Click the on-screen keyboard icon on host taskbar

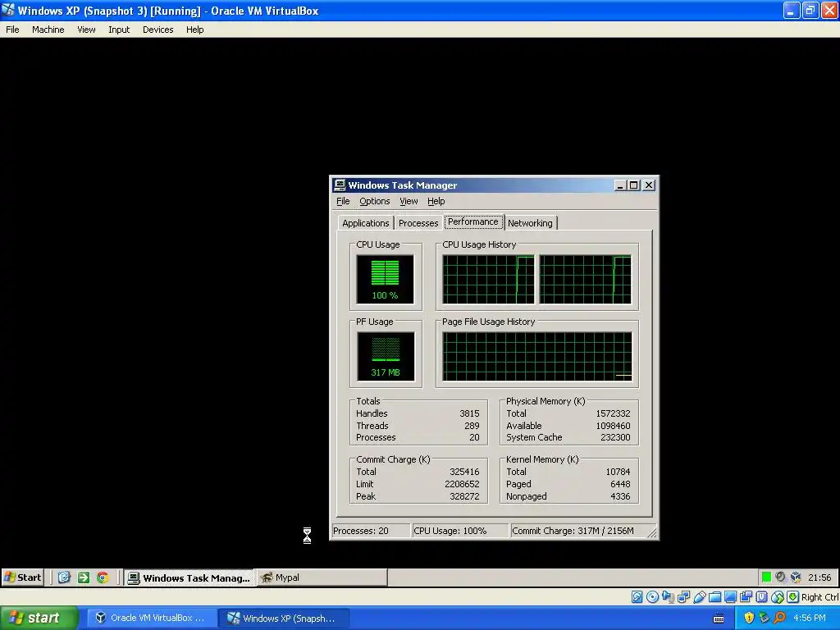tap(719, 619)
